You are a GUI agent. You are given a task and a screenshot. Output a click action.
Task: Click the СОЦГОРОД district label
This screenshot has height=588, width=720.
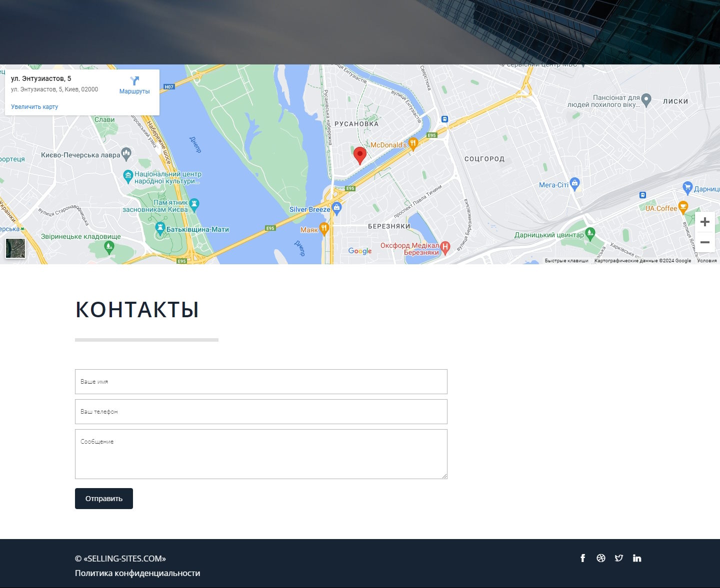point(484,159)
